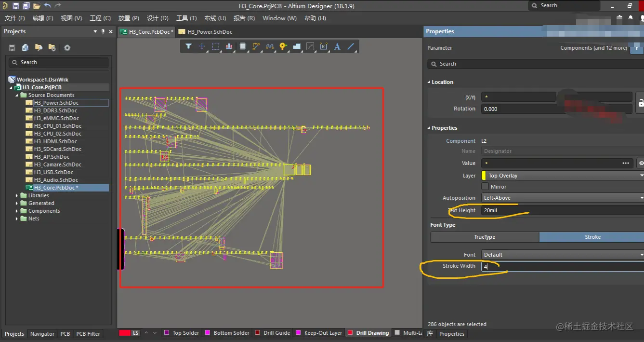Toggle Value visibility eye icon

click(x=641, y=163)
